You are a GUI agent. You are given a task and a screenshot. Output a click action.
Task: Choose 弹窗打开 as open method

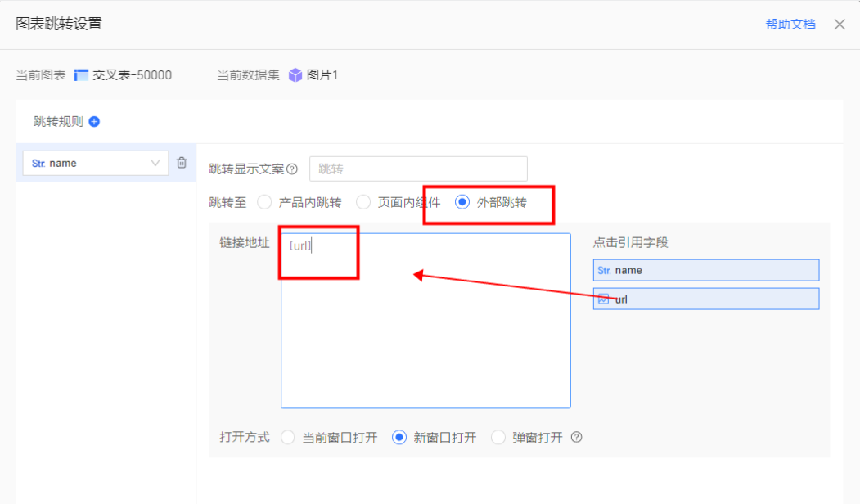pyautogui.click(x=498, y=438)
